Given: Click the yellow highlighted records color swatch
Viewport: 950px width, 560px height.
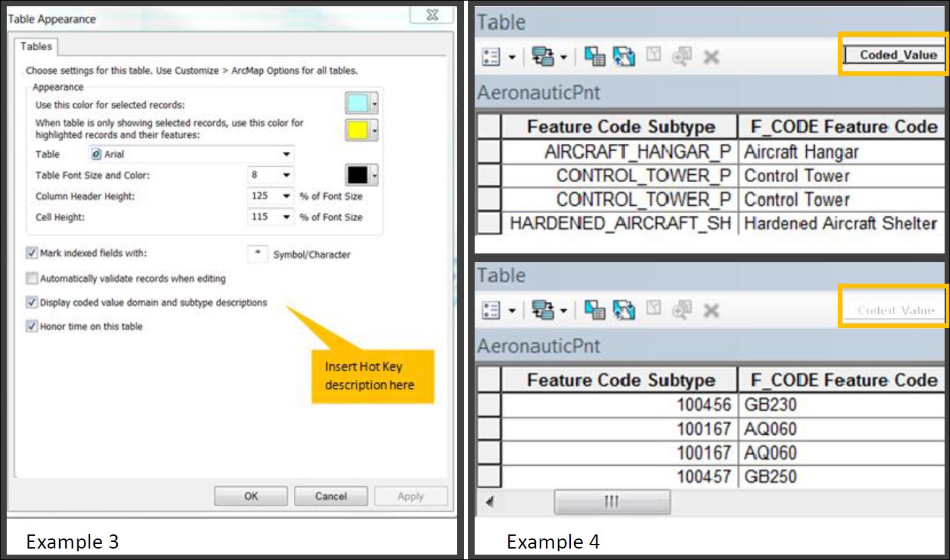Looking at the screenshot, I should pos(358,130).
